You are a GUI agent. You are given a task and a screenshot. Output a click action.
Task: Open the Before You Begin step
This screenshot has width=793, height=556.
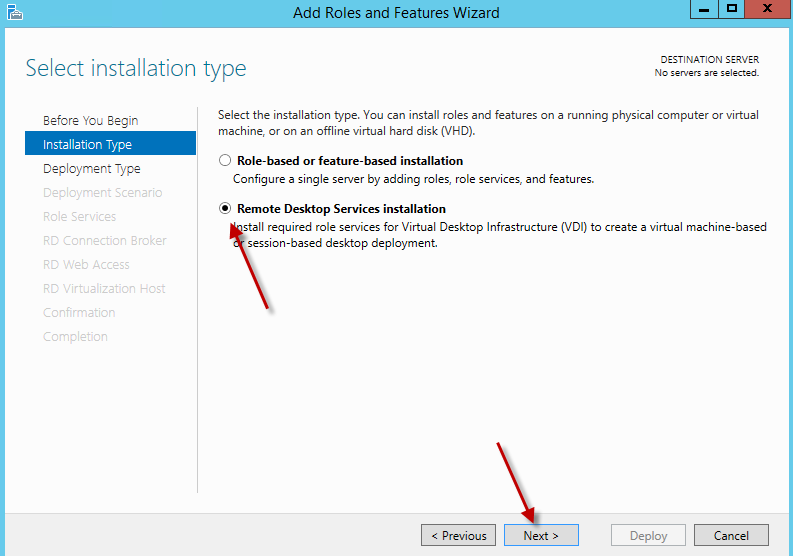[91, 121]
